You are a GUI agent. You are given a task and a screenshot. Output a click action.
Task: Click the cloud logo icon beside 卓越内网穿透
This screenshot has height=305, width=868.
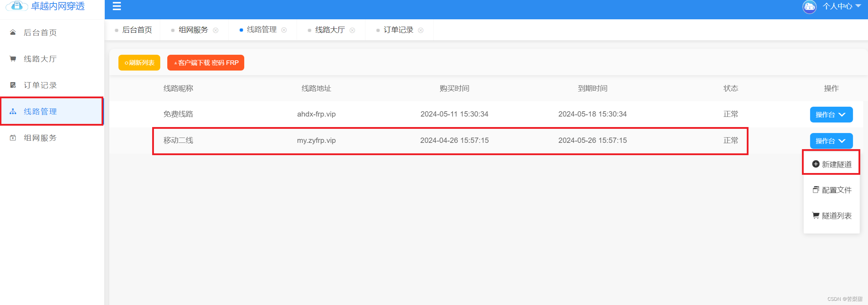tap(17, 6)
